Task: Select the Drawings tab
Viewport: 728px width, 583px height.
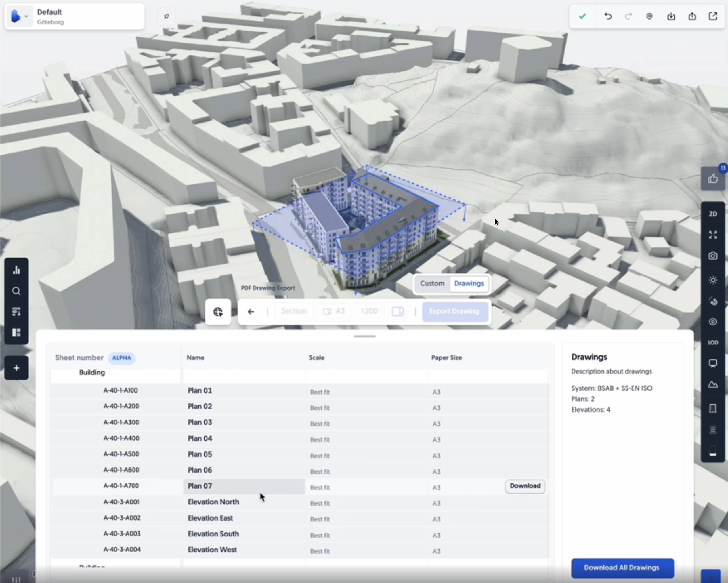Action: [x=469, y=283]
